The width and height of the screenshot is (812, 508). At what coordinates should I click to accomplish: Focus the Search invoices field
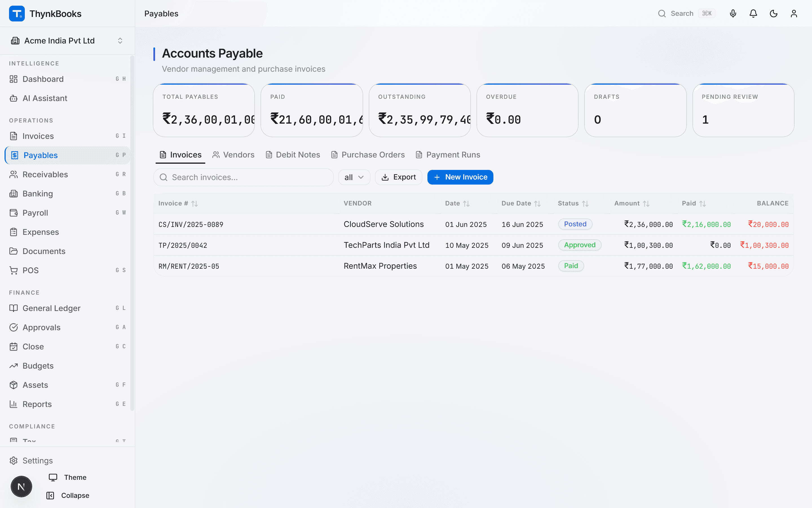(244, 177)
